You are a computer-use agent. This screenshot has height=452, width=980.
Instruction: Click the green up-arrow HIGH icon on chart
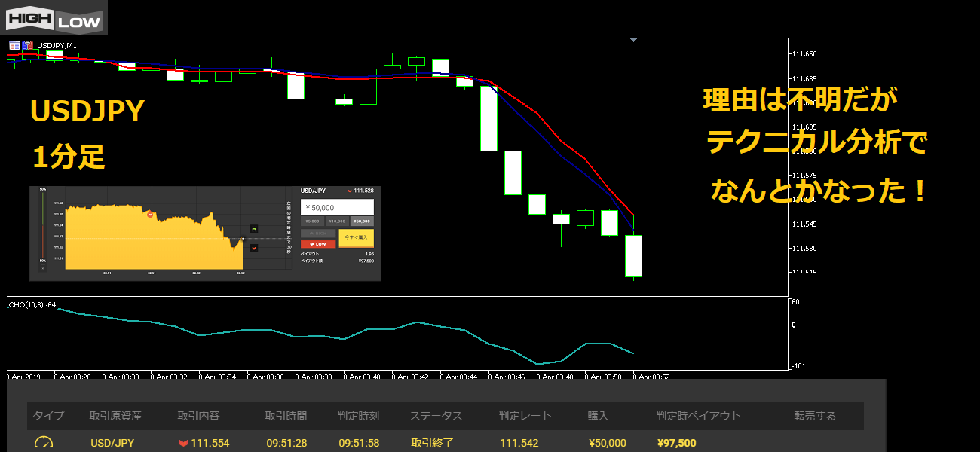(254, 228)
